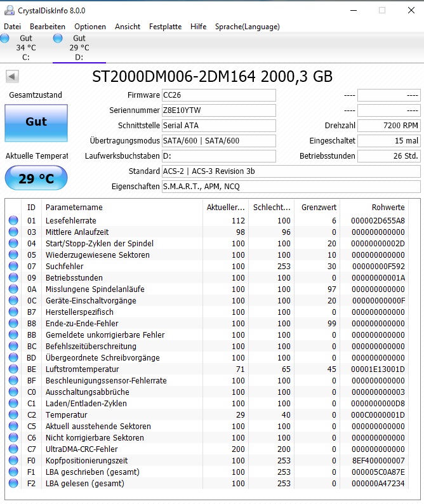This screenshot has height=504, width=424.
Task: Open the Hilfe menu
Action: click(x=198, y=27)
